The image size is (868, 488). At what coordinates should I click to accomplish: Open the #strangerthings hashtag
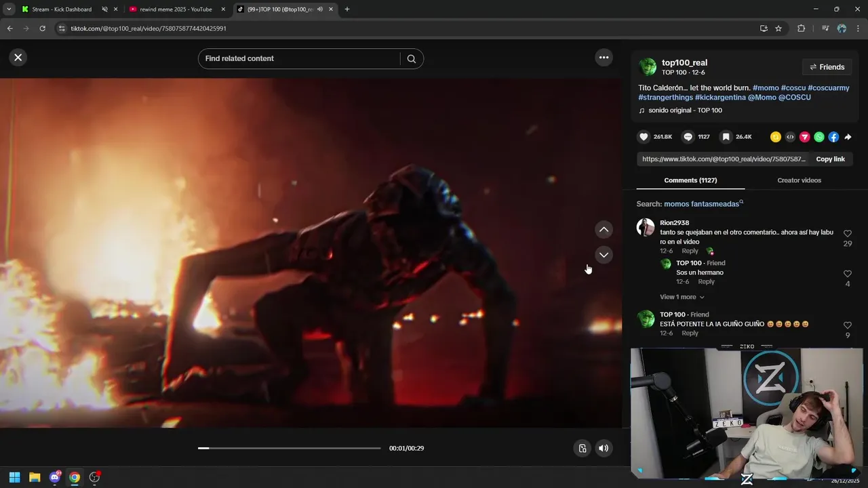665,98
